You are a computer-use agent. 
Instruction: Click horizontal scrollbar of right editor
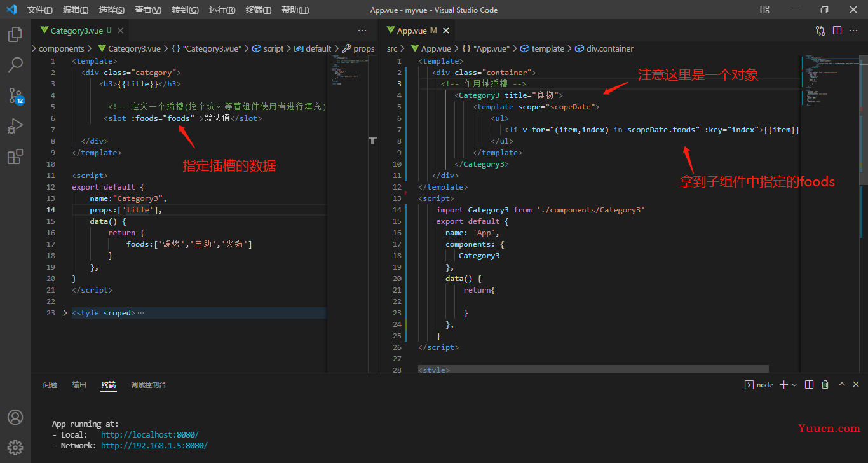click(593, 369)
